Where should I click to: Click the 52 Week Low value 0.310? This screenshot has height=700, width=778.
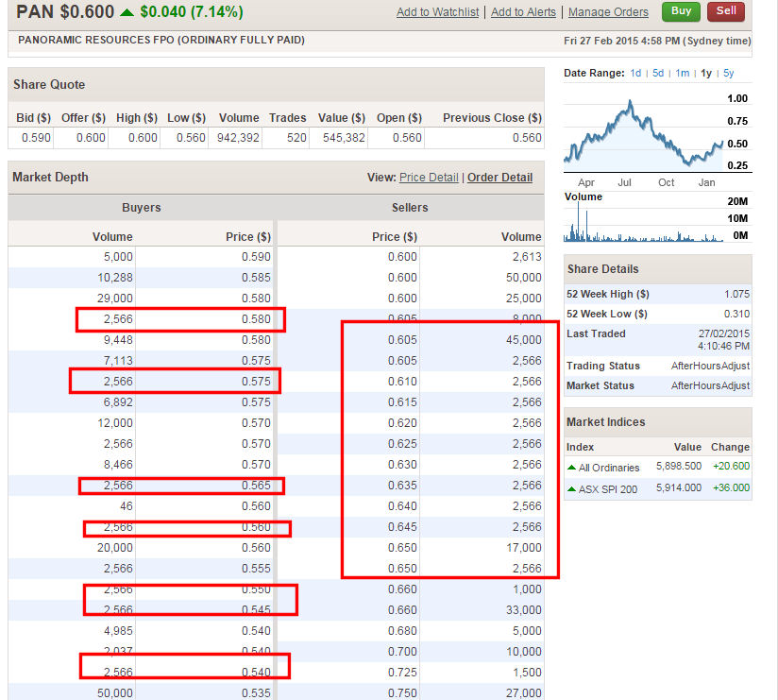(x=736, y=314)
